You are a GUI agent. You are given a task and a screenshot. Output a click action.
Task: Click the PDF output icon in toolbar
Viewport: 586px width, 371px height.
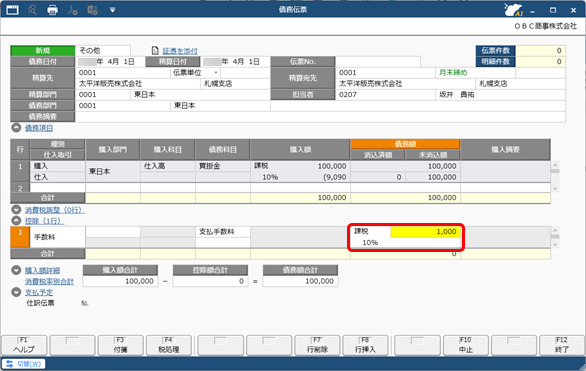(x=72, y=10)
